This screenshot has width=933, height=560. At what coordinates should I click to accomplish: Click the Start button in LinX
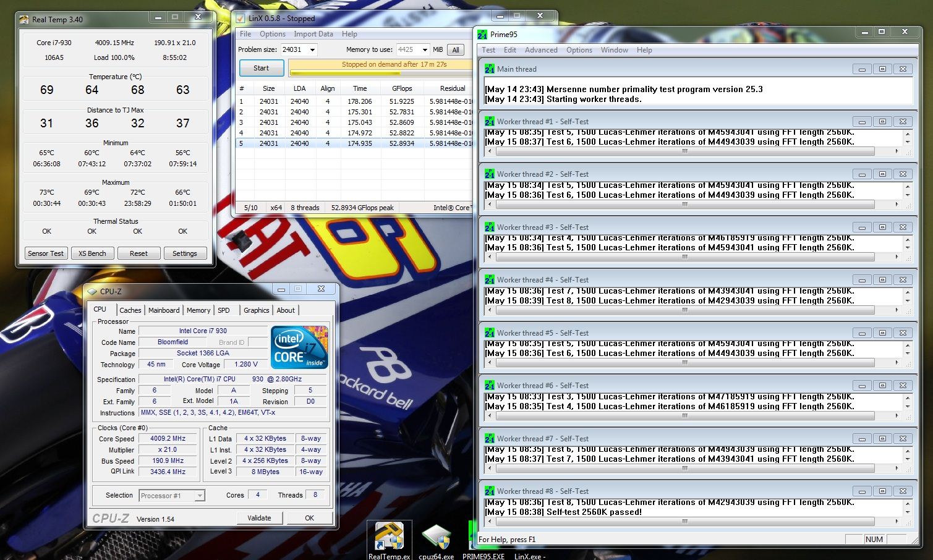(x=262, y=68)
